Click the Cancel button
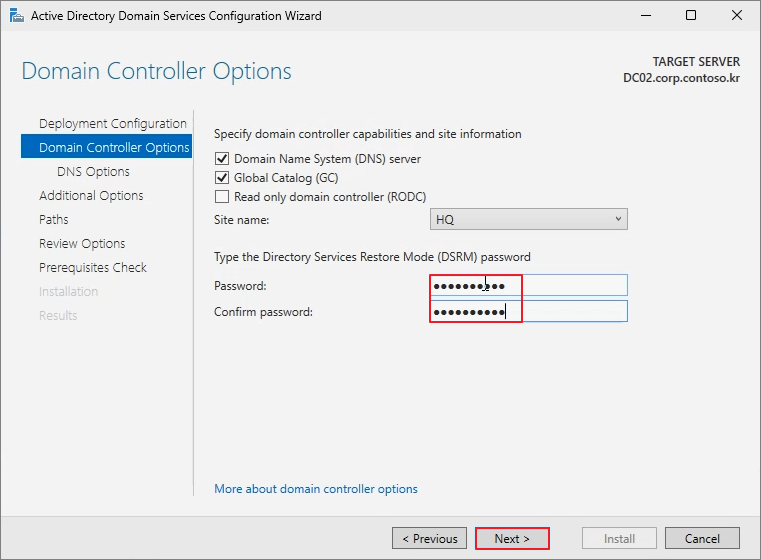 click(702, 539)
